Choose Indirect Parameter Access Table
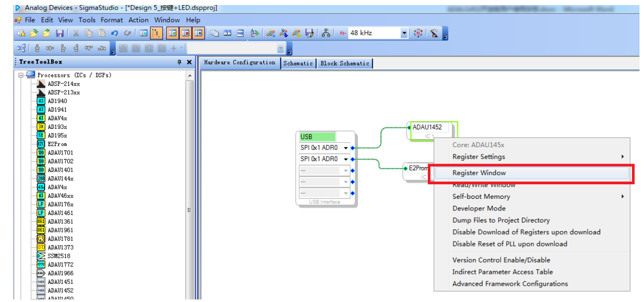The width and height of the screenshot is (644, 302). 532,272
